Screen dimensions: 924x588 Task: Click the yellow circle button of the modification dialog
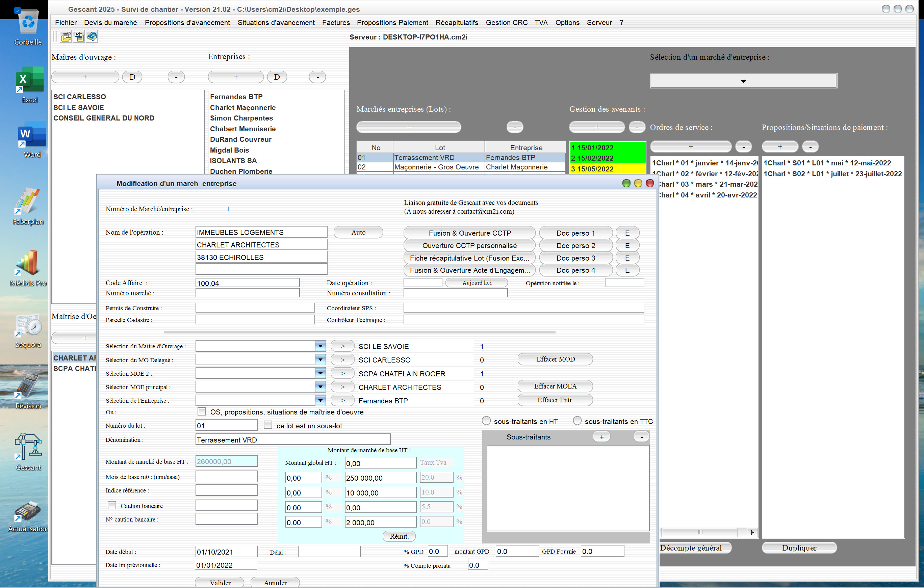pos(638,183)
